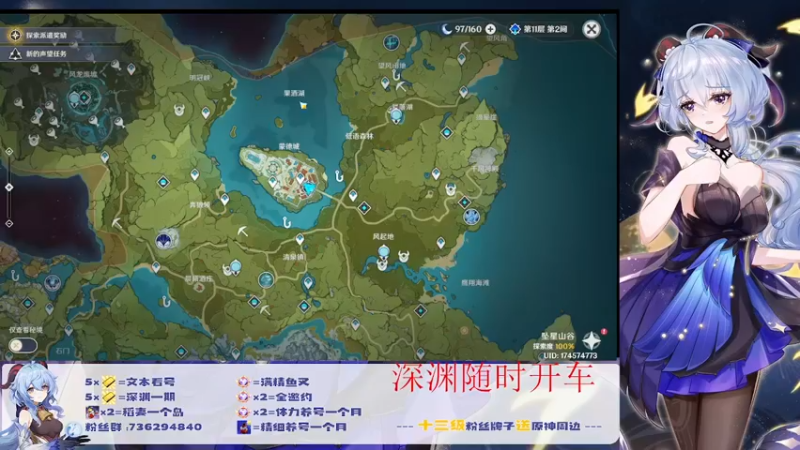800x450 pixels.
Task: Click the fishing hook in the lake southwest of 晨曦酒庄
Action: coord(165,301)
